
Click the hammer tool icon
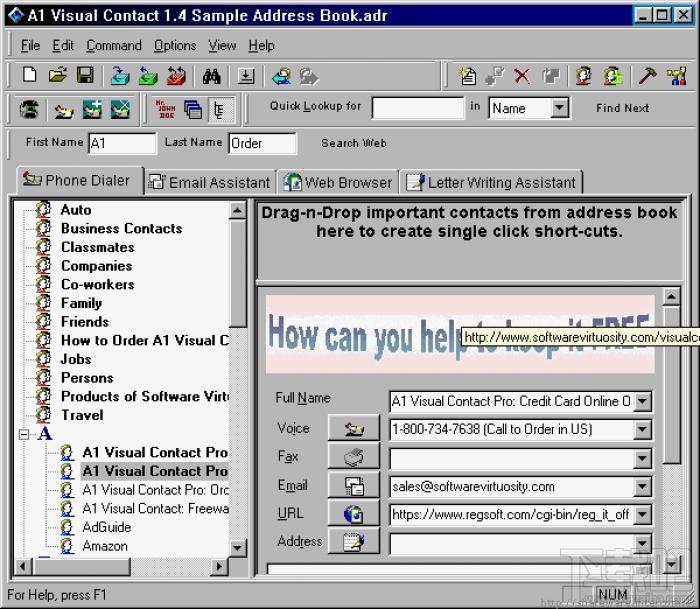coord(647,76)
